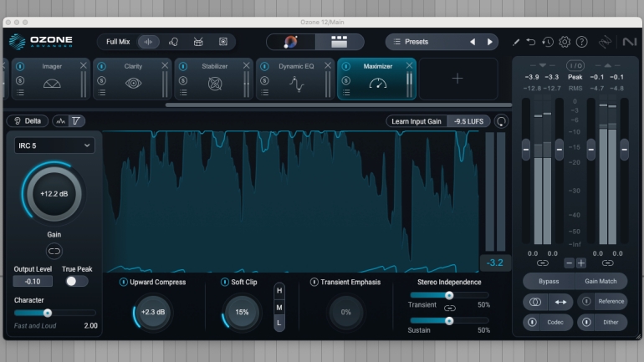Select the Full Mix waveform icon
The width and height of the screenshot is (644, 362).
[148, 42]
